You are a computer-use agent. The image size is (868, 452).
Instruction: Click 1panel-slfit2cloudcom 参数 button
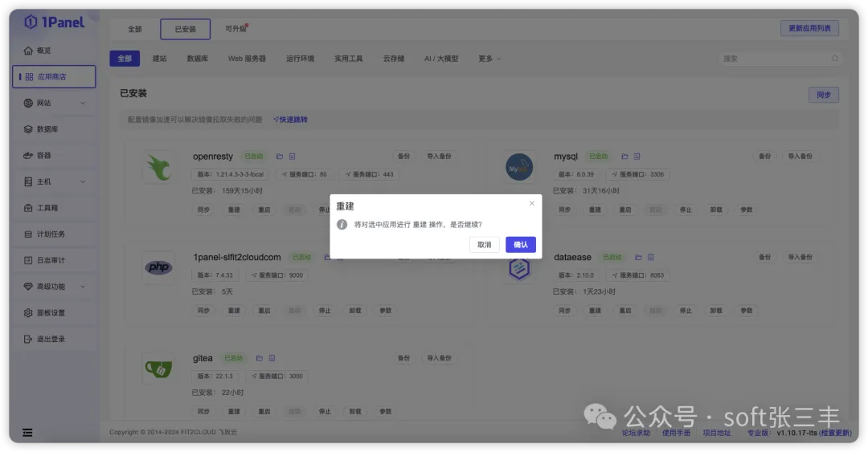pyautogui.click(x=385, y=311)
